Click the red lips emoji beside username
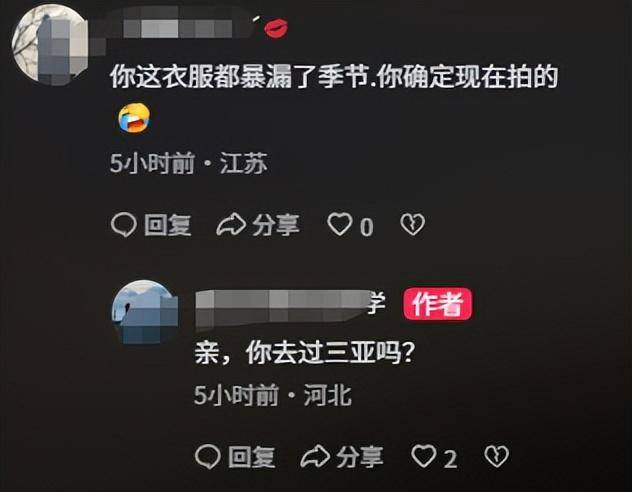The width and height of the screenshot is (632, 492). 276,28
